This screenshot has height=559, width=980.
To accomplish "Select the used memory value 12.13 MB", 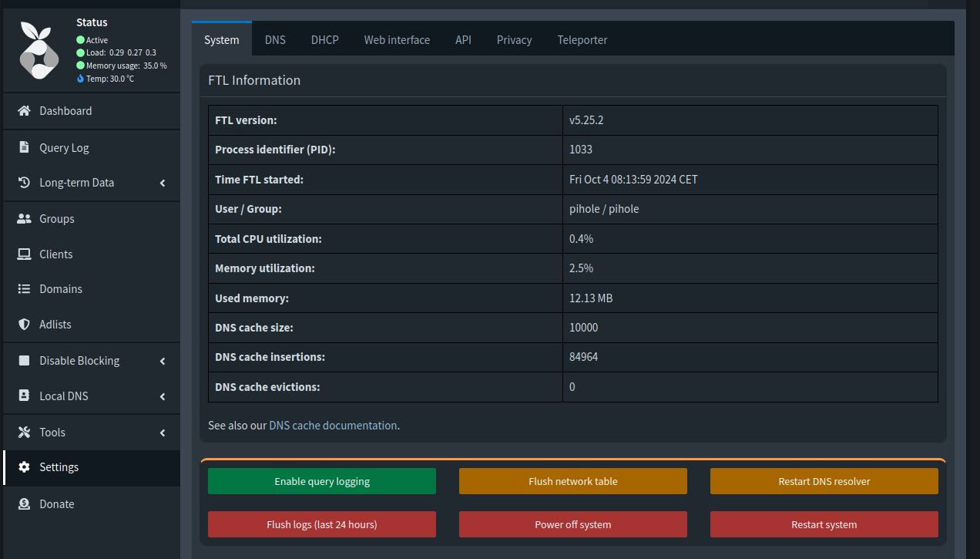I will pos(591,298).
